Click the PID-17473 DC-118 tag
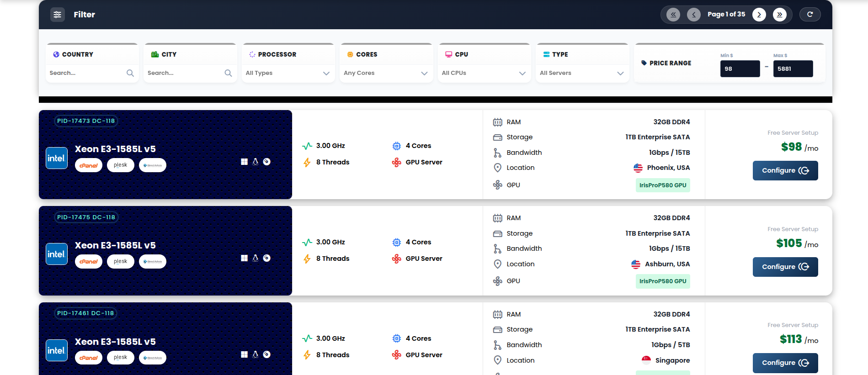 coord(86,121)
